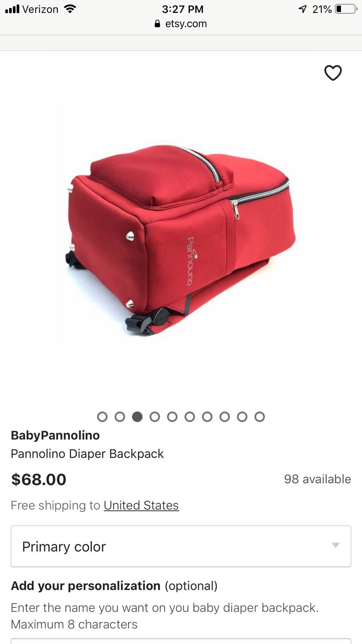The height and width of the screenshot is (644, 362).
Task: Click the Primary color dropdown arrow
Action: [x=335, y=545]
